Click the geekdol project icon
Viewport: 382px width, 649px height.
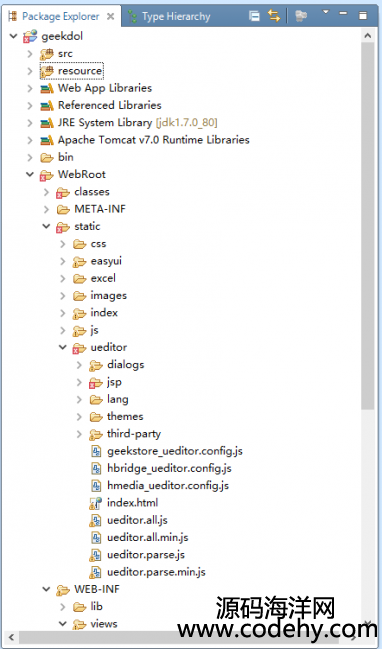click(x=30, y=36)
